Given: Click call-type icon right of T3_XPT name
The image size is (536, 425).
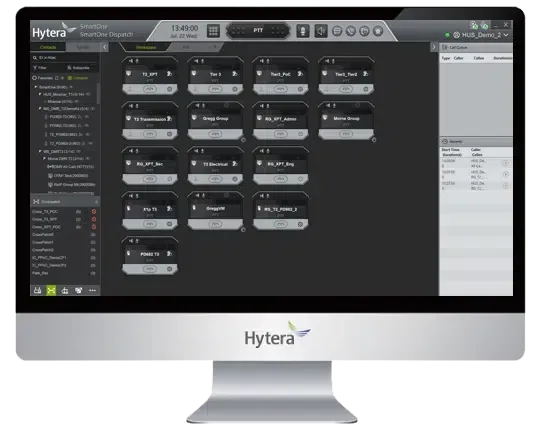Looking at the screenshot, I should (x=169, y=74).
